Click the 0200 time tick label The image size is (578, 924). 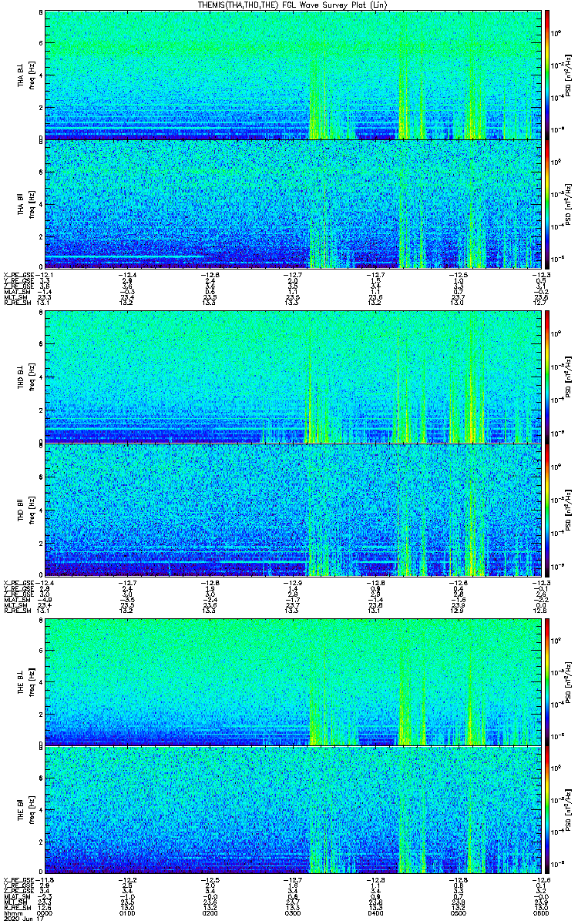tap(210, 912)
